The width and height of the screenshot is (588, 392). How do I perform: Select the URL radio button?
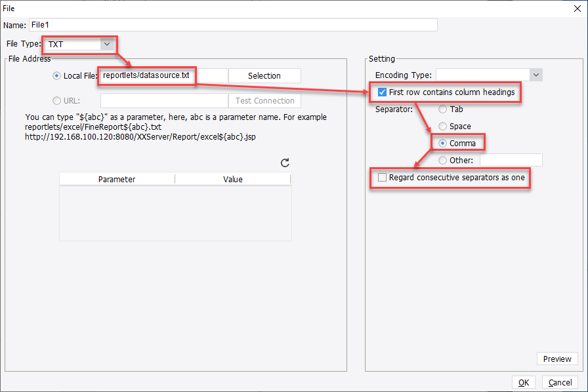coord(56,100)
